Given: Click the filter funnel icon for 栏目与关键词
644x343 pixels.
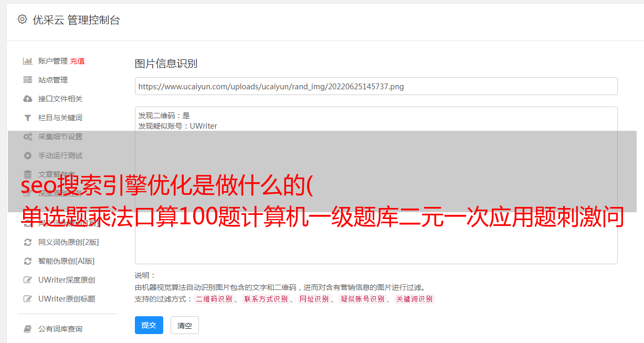Looking at the screenshot, I should (x=28, y=118).
